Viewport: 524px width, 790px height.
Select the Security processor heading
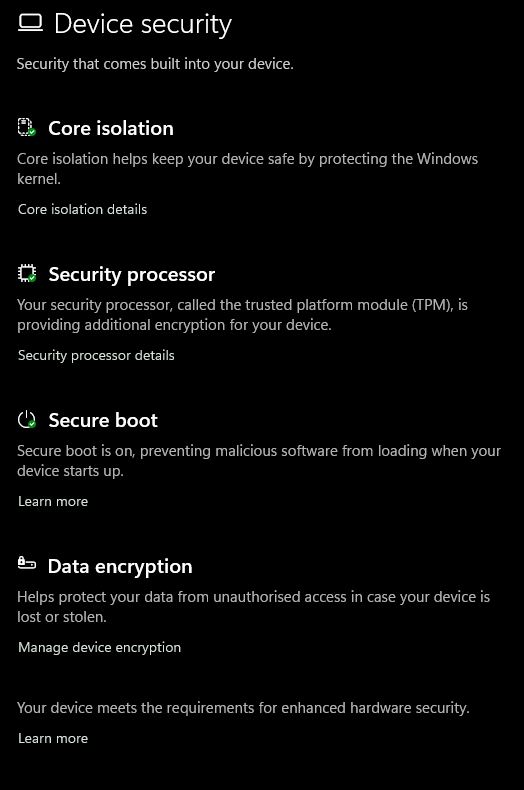[132, 275]
